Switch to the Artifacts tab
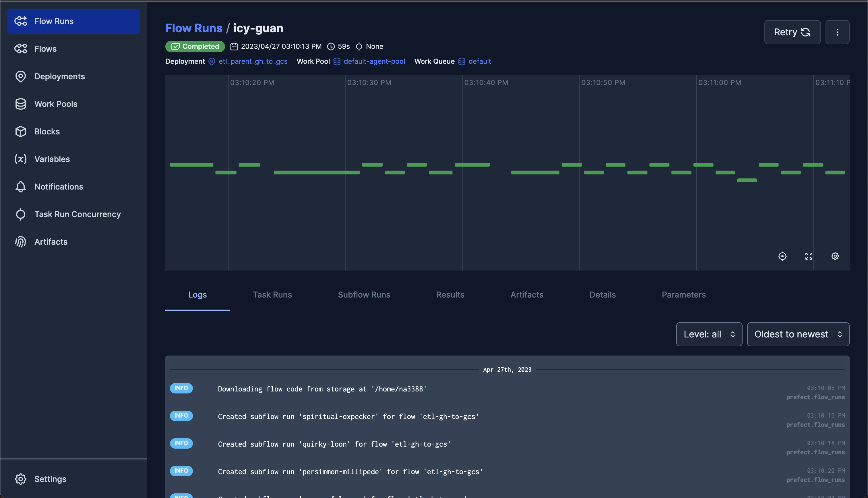The image size is (868, 498). tap(527, 295)
